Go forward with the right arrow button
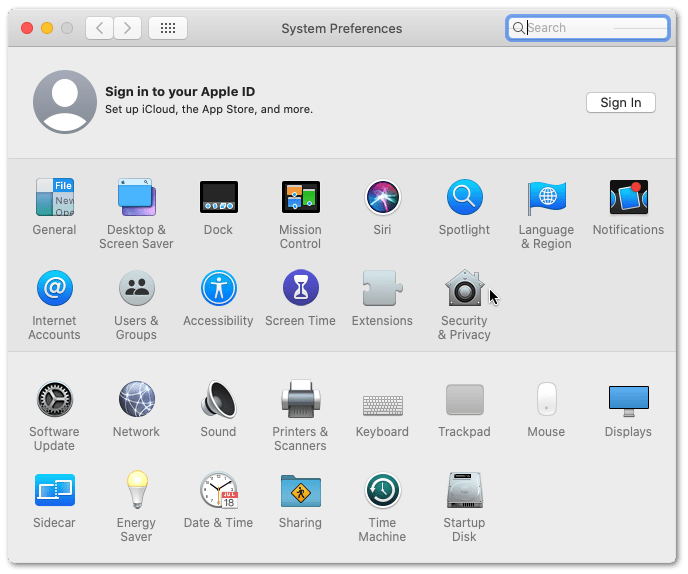Viewport: 688px width, 574px height. click(128, 28)
